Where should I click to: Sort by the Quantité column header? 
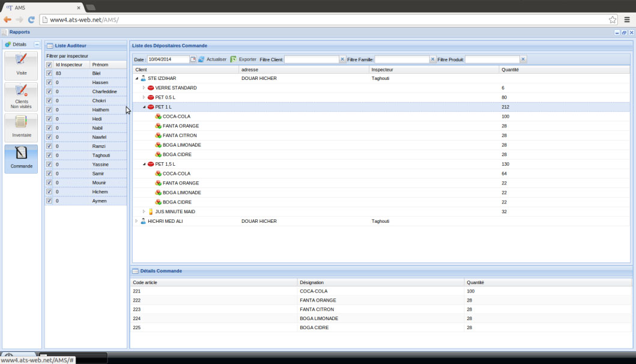coord(511,70)
